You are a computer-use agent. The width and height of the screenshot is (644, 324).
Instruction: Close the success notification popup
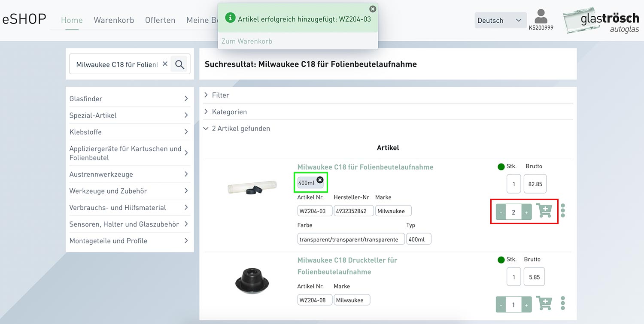coord(373,9)
